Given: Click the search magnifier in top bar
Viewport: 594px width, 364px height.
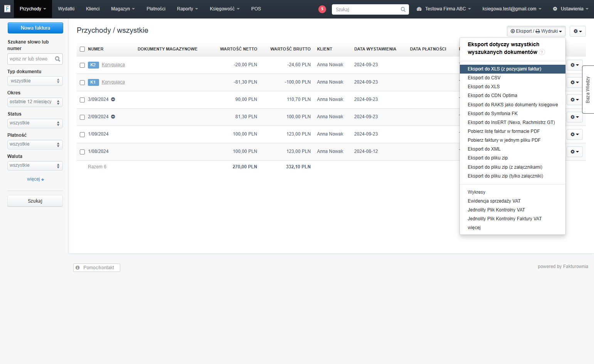Looking at the screenshot, I should tap(403, 9).
